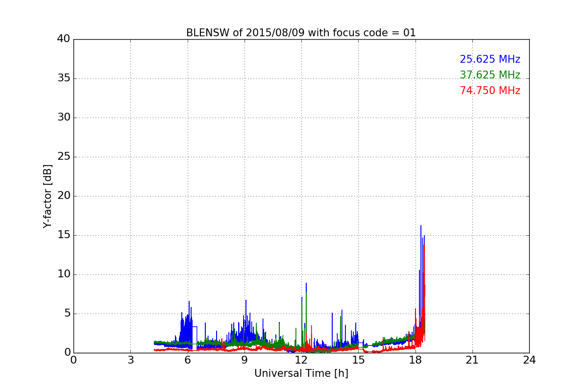The height and width of the screenshot is (392, 588).
Task: Click the x-axis tick label '6'
Action: click(x=188, y=360)
